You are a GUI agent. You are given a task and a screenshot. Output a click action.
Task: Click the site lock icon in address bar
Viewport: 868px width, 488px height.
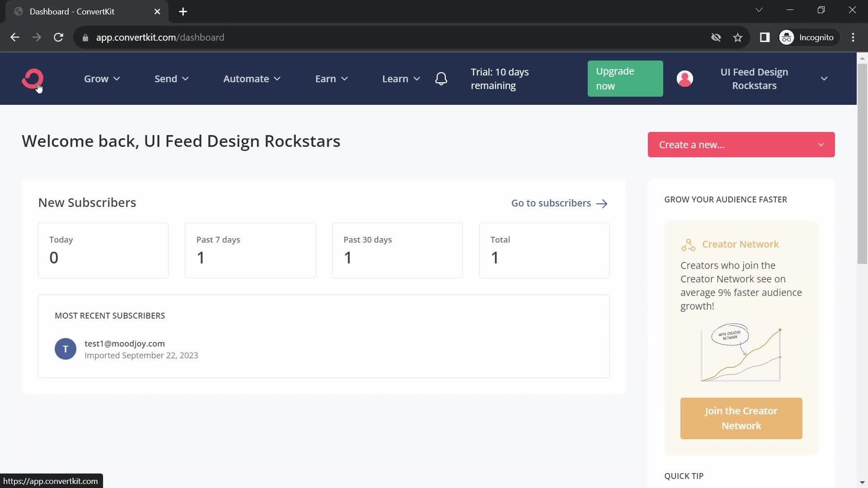point(85,38)
